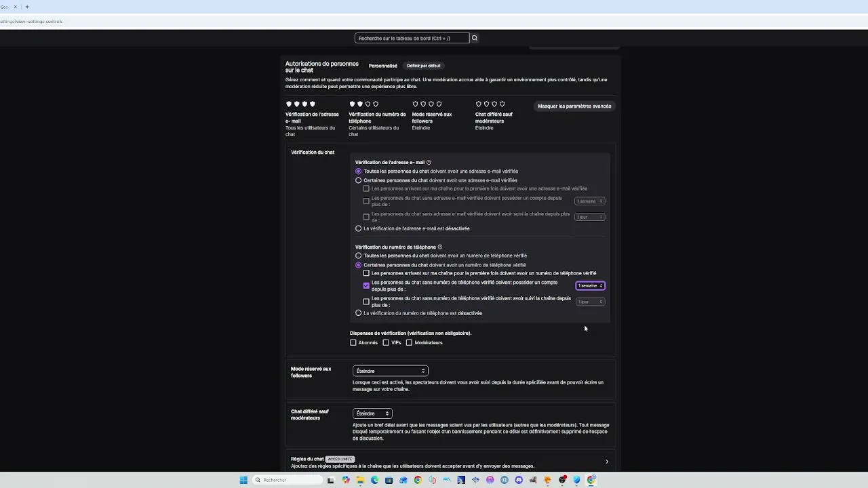This screenshot has width=868, height=488.
Task: Open Discord from the taskbar
Action: tap(519, 480)
